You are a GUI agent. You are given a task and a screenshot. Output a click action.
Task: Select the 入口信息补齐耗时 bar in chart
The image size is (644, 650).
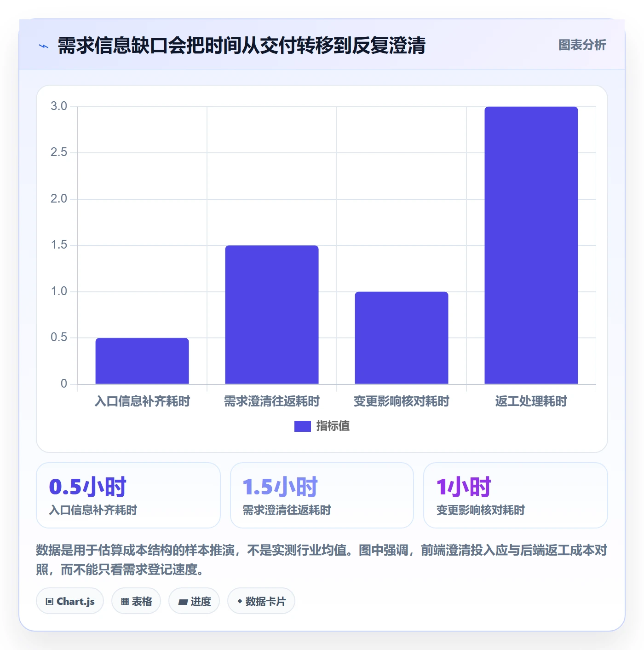(x=142, y=361)
